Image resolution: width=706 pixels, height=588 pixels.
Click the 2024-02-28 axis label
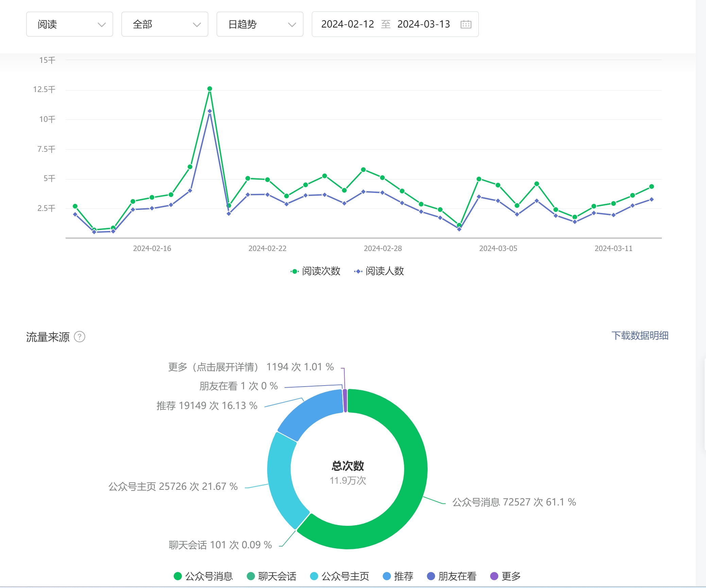[x=383, y=248]
